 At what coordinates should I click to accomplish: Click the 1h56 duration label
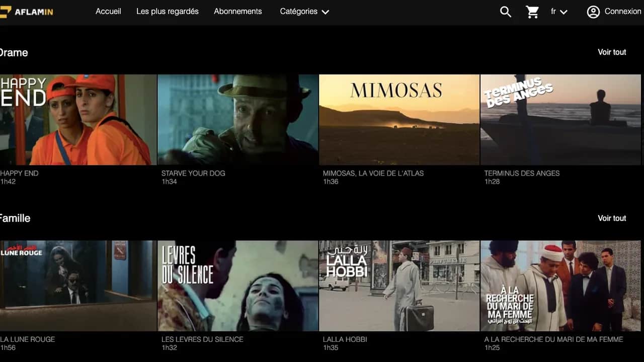(8, 347)
